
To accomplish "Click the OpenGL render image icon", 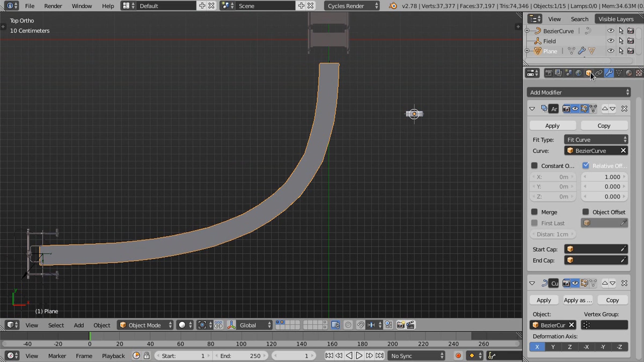I will 400,325.
